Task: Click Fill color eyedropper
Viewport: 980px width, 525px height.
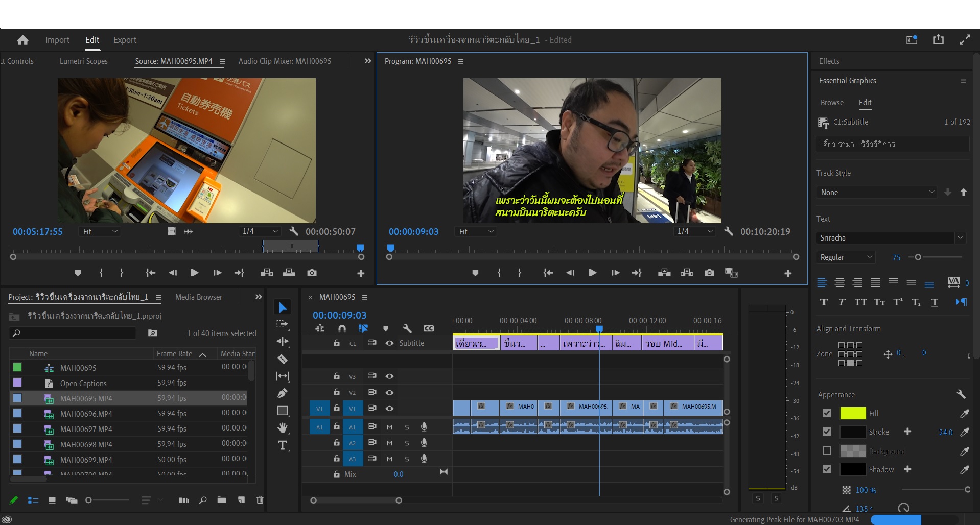Action: pos(964,413)
